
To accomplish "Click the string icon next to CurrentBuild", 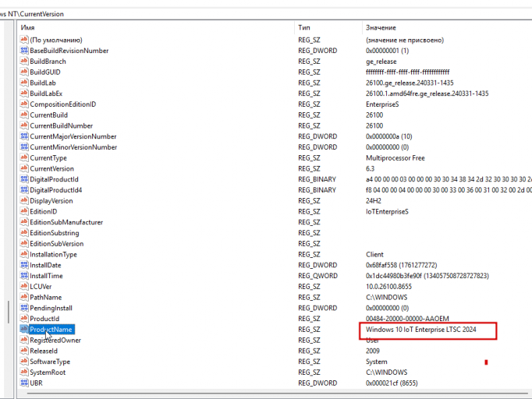I will [x=23, y=115].
